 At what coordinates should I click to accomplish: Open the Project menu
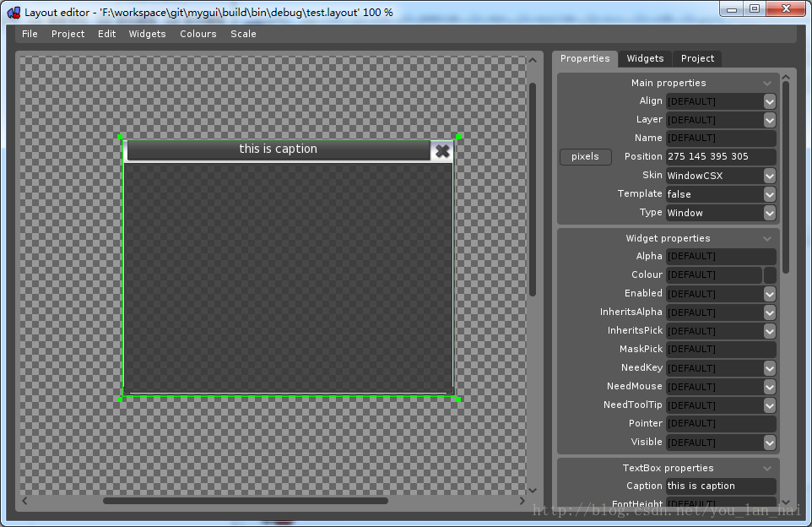click(x=68, y=34)
